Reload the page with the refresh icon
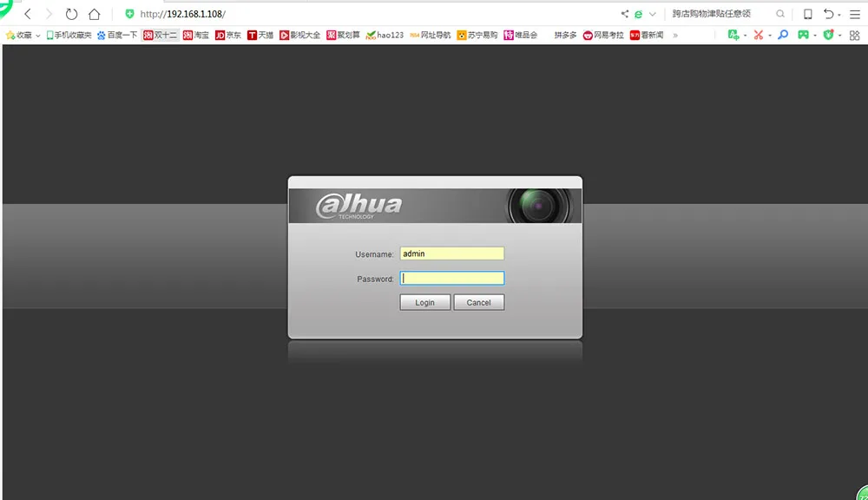868x500 pixels. (x=71, y=14)
